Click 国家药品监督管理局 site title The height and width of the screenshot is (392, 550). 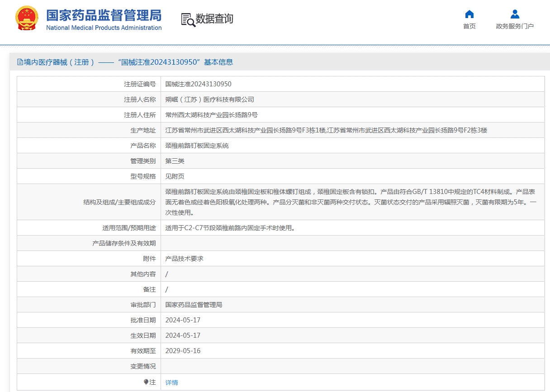104,15
